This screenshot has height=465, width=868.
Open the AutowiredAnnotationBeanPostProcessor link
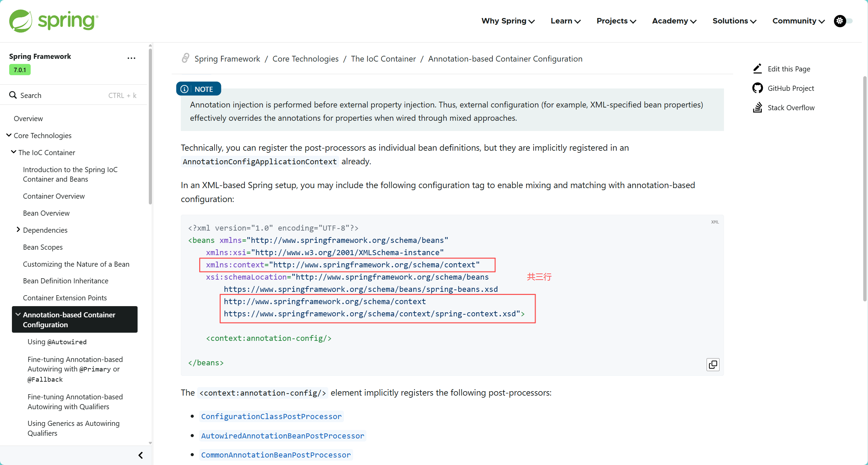pos(282,436)
